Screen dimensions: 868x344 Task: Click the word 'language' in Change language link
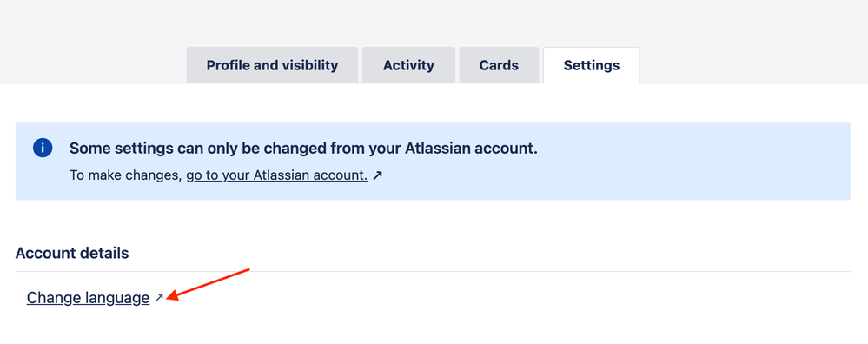tap(117, 298)
